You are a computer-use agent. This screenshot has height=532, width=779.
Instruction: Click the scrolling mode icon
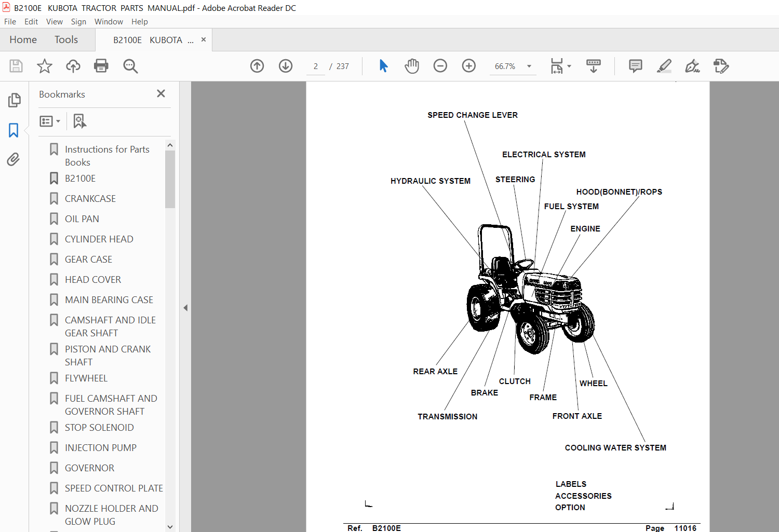coord(594,66)
